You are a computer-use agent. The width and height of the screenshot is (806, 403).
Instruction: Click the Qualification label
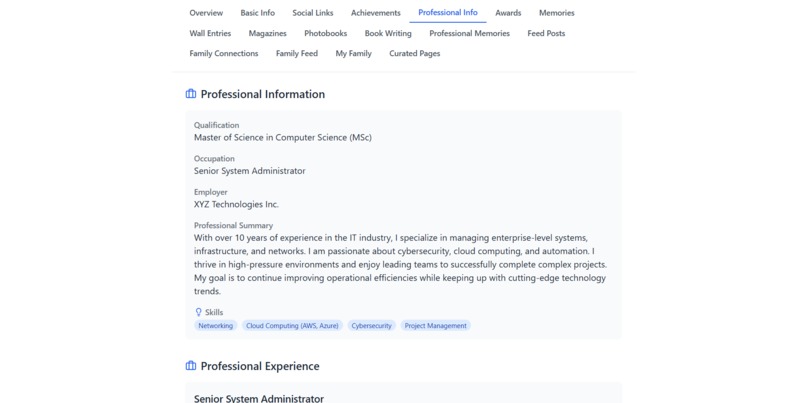point(216,125)
